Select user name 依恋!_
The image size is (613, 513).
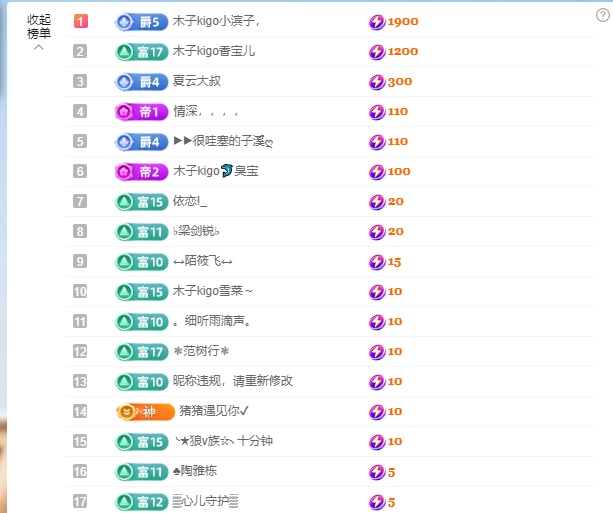tap(190, 201)
